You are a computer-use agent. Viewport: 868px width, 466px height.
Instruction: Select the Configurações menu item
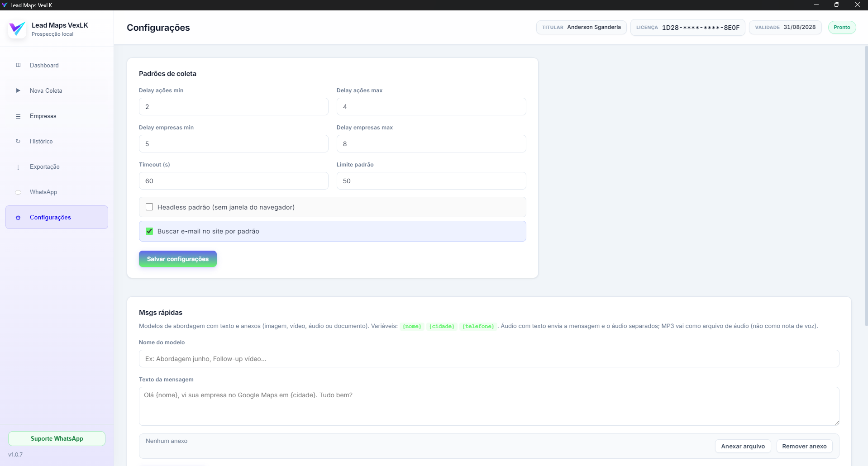57,217
